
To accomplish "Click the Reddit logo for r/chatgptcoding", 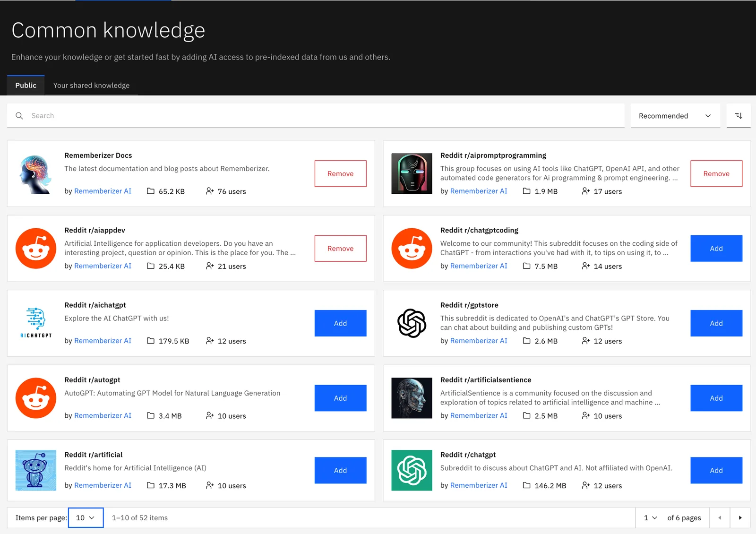I will [412, 249].
